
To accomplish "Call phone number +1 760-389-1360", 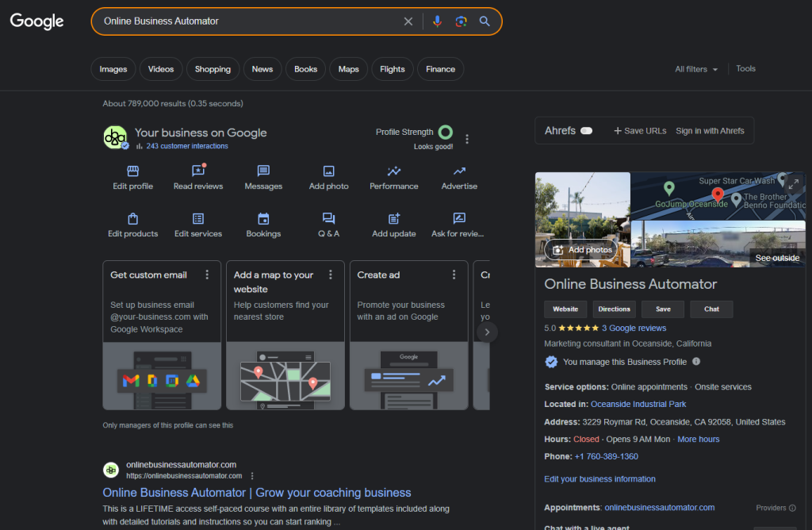I will click(x=606, y=456).
